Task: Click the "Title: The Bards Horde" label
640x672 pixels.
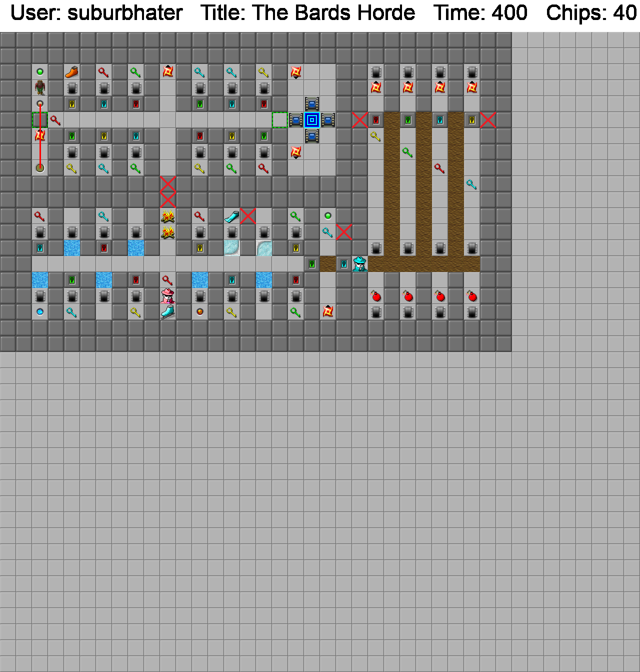Action: click(x=307, y=13)
